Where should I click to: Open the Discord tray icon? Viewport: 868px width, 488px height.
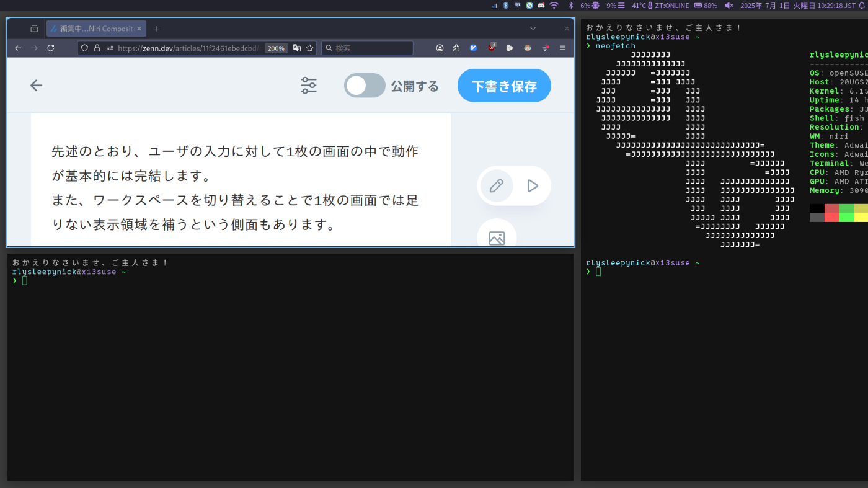(x=541, y=5)
